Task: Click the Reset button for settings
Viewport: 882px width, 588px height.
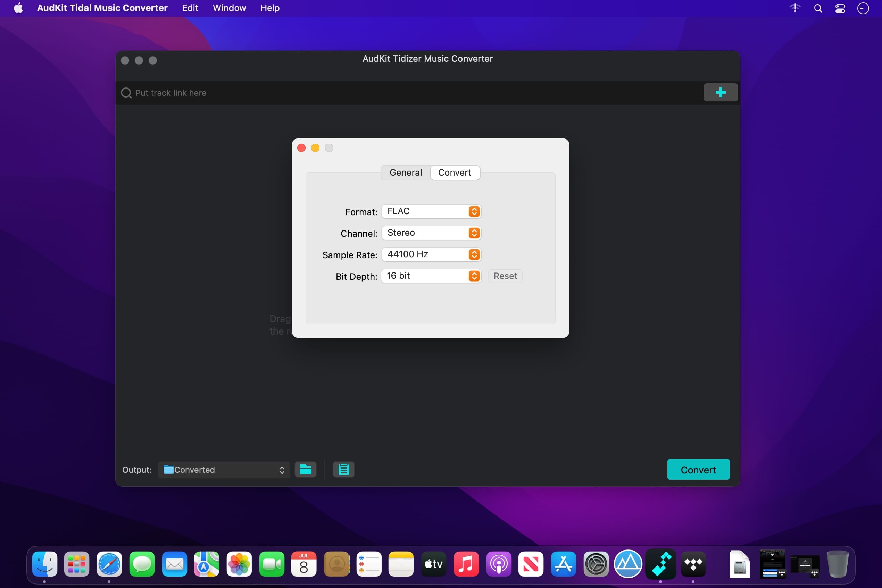Action: (505, 276)
